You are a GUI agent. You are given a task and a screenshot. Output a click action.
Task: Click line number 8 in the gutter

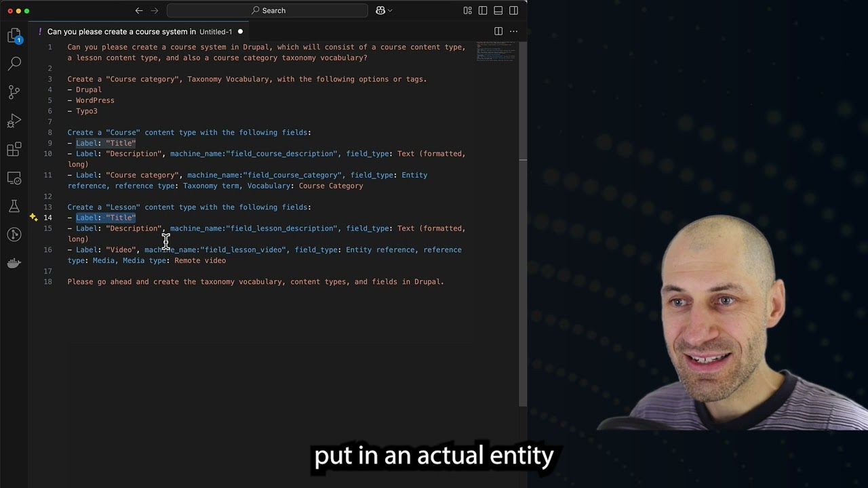(x=50, y=133)
